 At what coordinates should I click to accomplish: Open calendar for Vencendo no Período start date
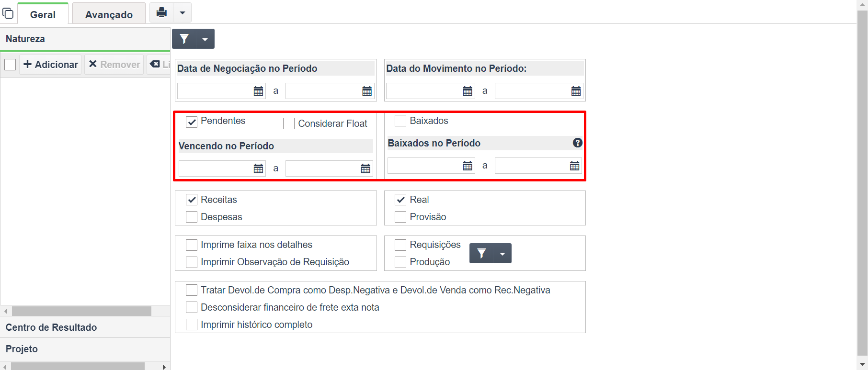point(259,168)
